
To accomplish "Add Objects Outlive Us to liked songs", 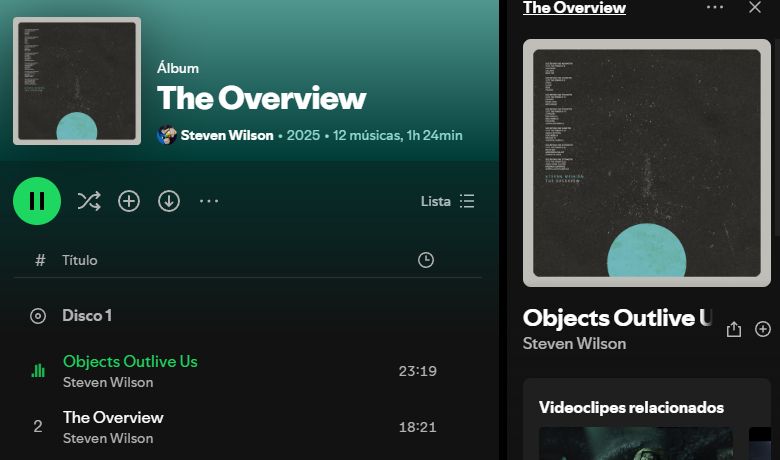I will click(x=763, y=329).
